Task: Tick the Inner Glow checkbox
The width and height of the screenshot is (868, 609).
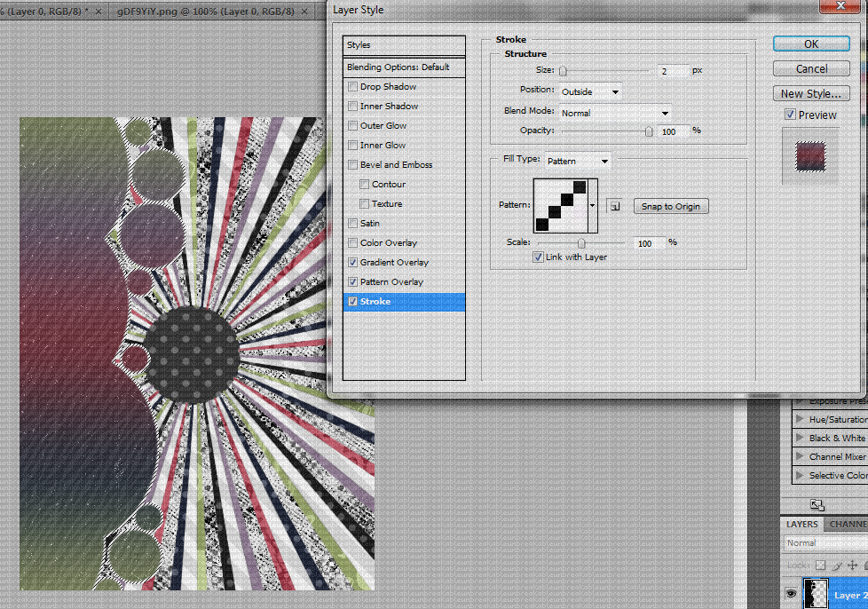Action: (x=352, y=145)
